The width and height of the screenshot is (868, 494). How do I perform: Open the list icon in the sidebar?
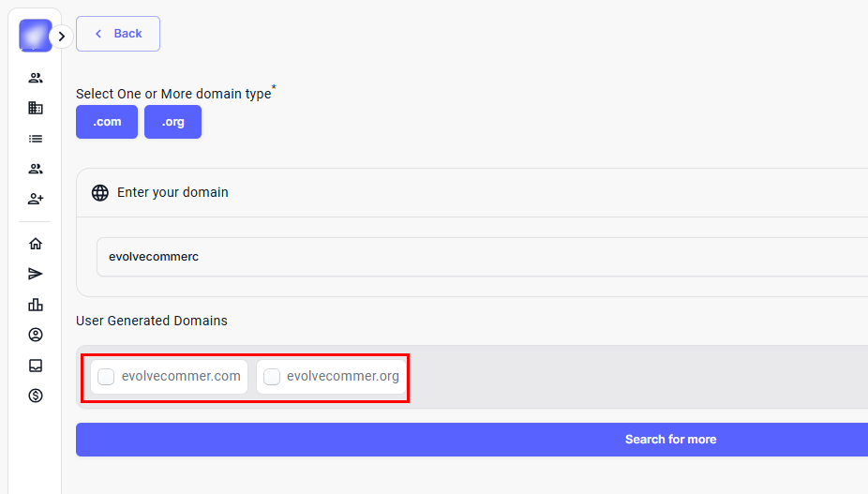coord(36,139)
